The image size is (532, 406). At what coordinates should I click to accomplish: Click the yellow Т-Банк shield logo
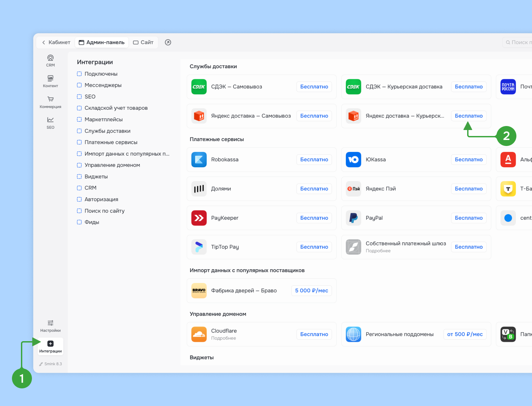(x=508, y=189)
